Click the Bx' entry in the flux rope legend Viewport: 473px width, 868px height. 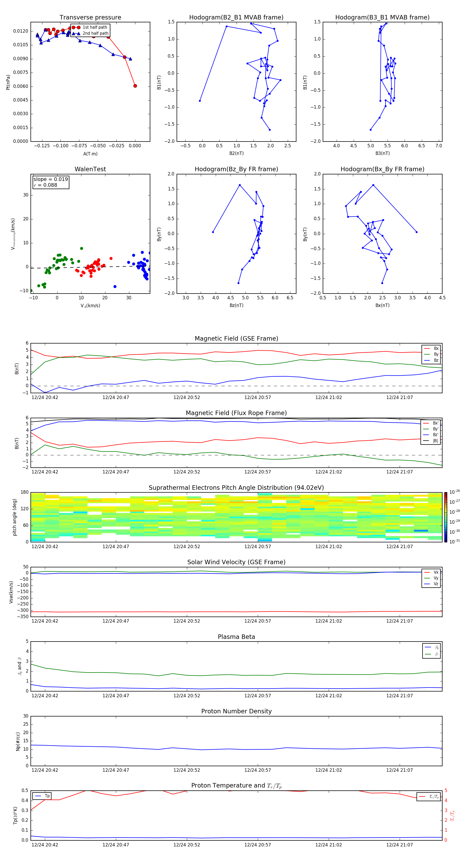click(431, 423)
